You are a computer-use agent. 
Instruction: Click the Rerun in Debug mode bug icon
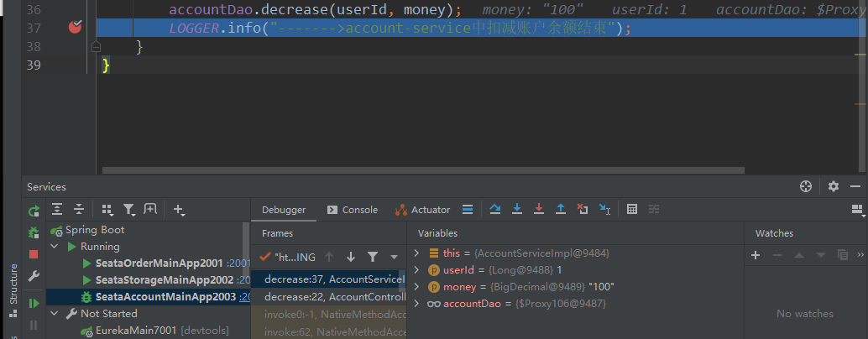(34, 232)
